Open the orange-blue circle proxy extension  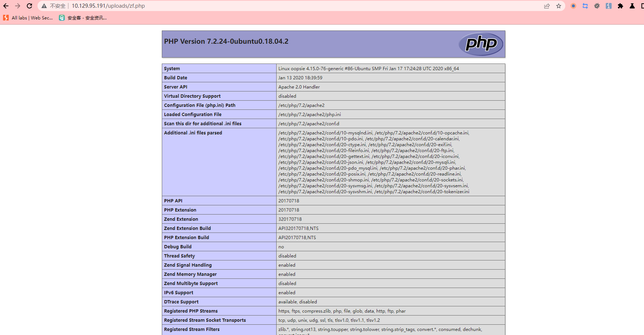coord(573,6)
